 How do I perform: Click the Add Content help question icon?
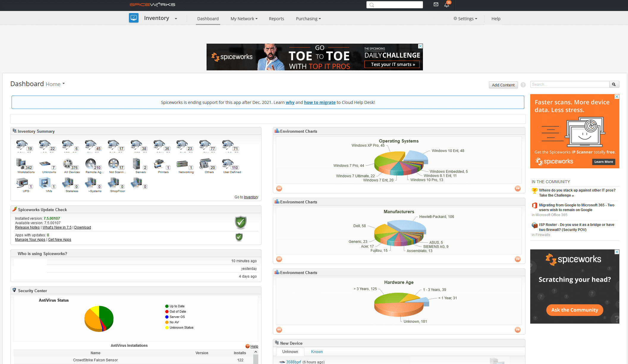click(523, 85)
